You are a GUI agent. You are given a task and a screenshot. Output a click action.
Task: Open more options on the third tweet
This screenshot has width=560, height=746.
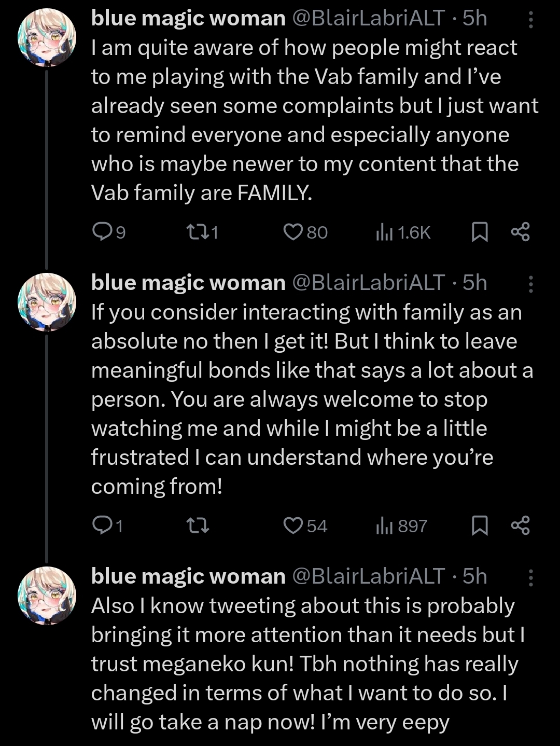coord(530,578)
